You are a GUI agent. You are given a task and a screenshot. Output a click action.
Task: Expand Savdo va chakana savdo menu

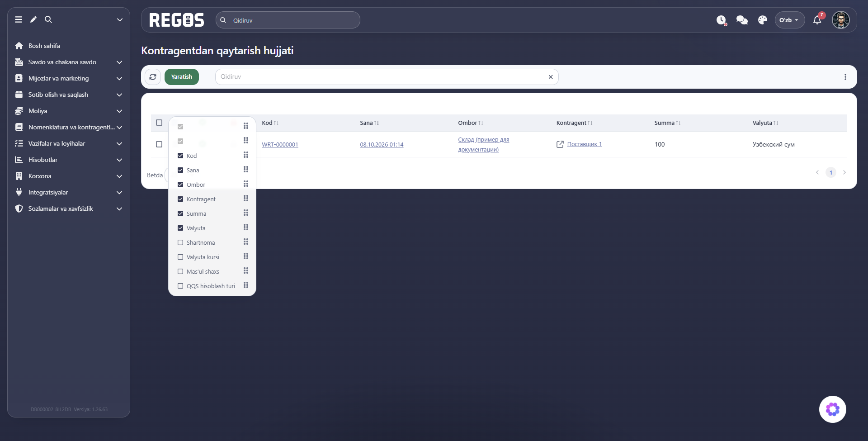69,62
